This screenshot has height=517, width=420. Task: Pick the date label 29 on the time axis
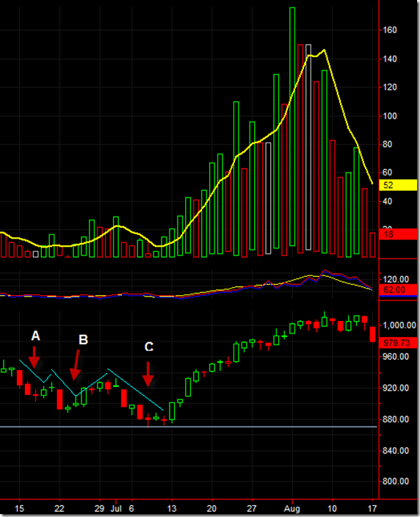point(99,509)
